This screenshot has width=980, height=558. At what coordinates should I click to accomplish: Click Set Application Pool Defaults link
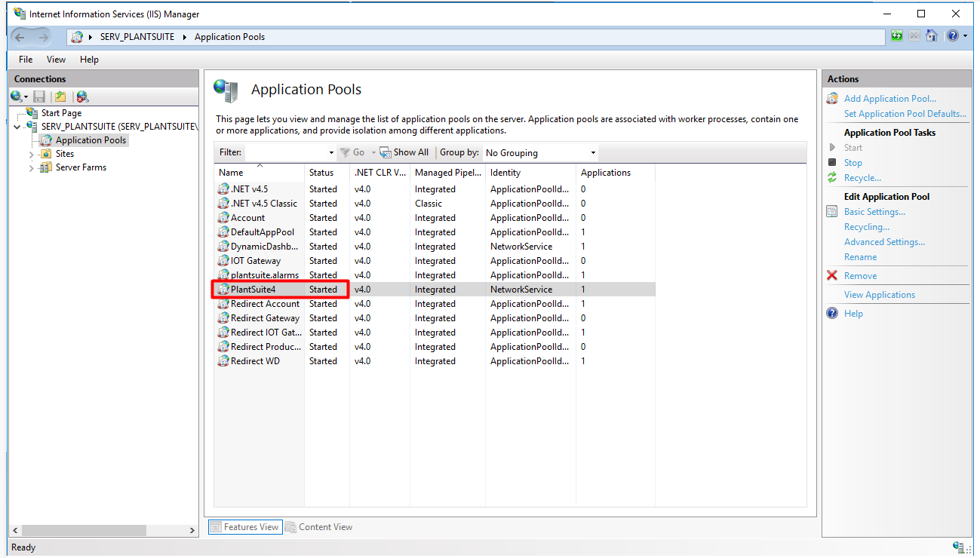905,114
